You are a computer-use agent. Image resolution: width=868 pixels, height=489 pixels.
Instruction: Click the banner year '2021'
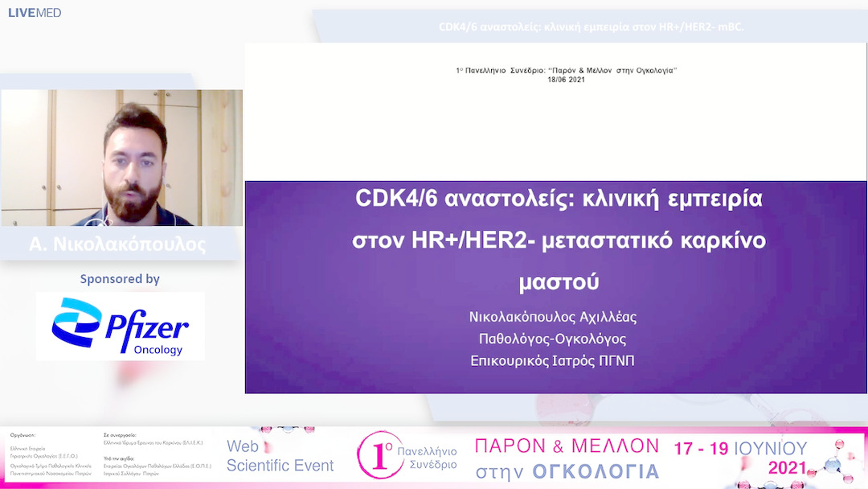787,469
